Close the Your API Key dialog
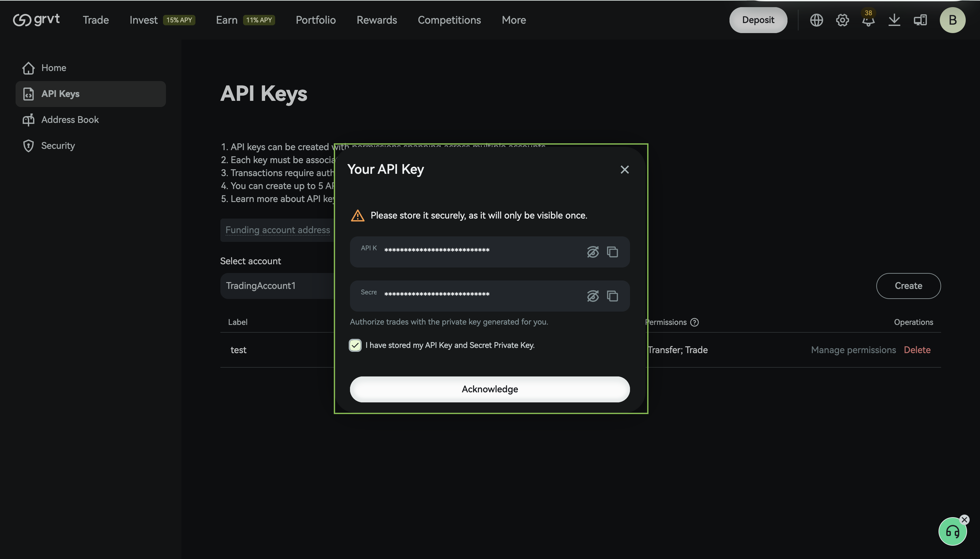 [624, 169]
